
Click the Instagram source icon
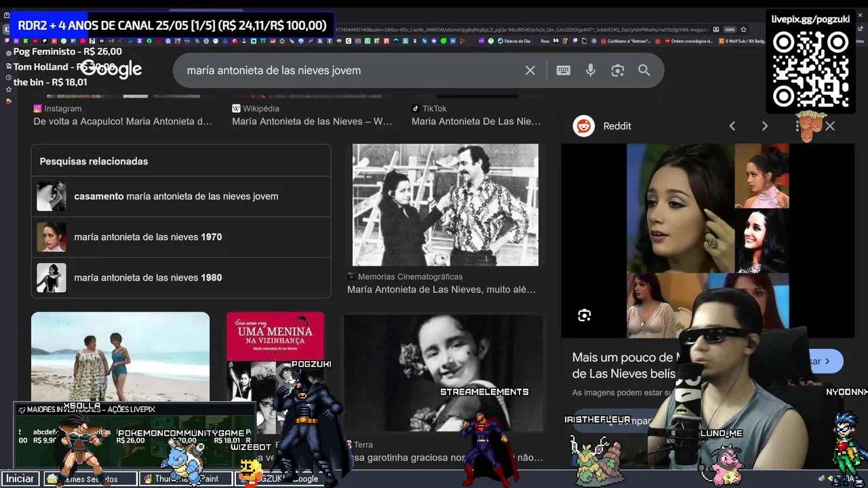pyautogui.click(x=37, y=108)
